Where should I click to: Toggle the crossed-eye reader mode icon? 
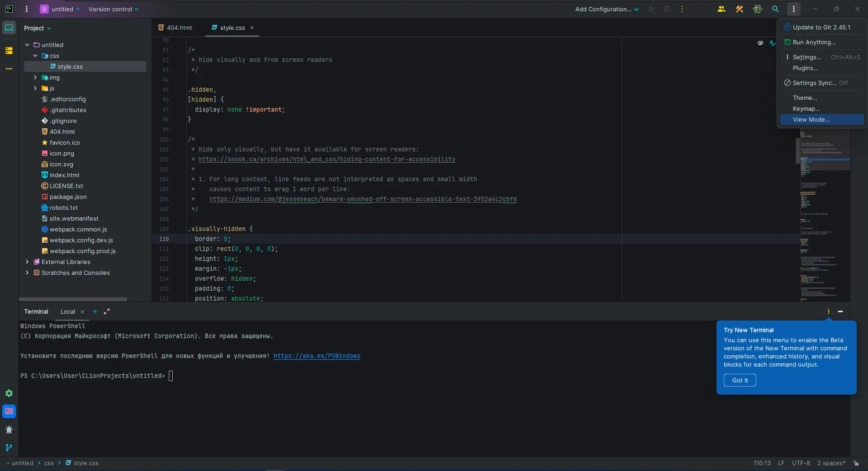[x=760, y=43]
